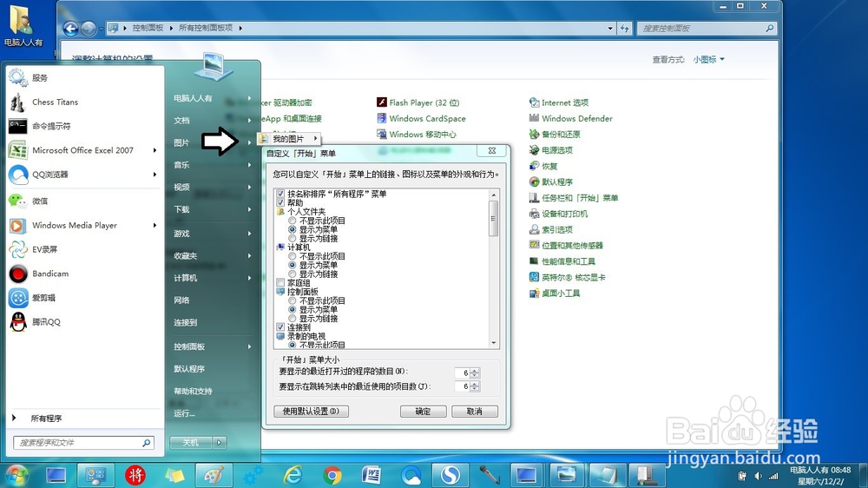This screenshot has width=868, height=488.
Task: Open QQ浏览器 from the start menu
Action: [x=49, y=175]
